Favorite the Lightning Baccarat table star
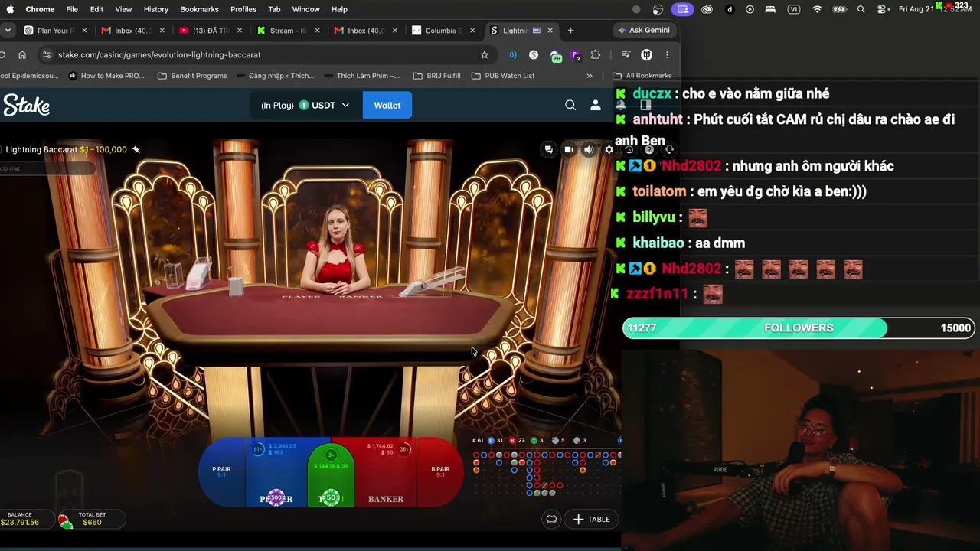980x551 pixels. click(136, 149)
